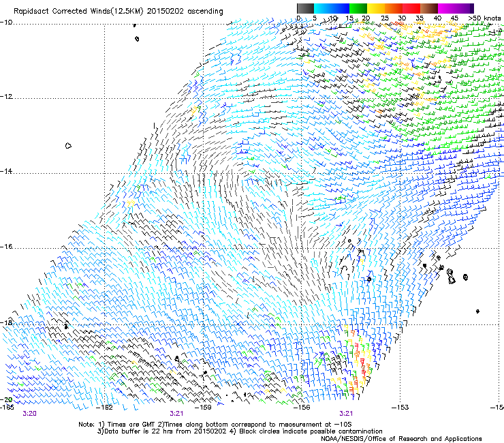
Task: Click the '-153' longitude axis label
Action: coord(400,408)
